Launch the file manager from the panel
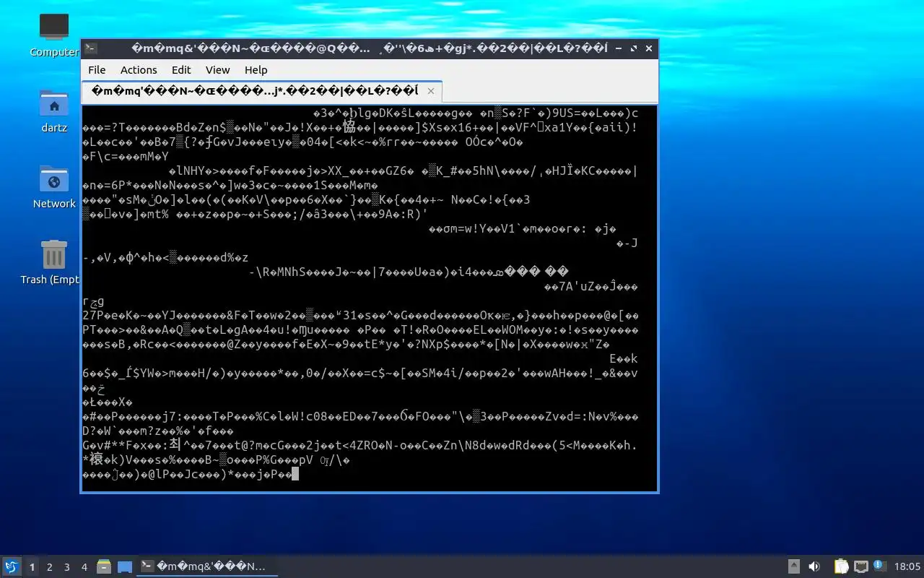This screenshot has width=924, height=578. tap(104, 566)
